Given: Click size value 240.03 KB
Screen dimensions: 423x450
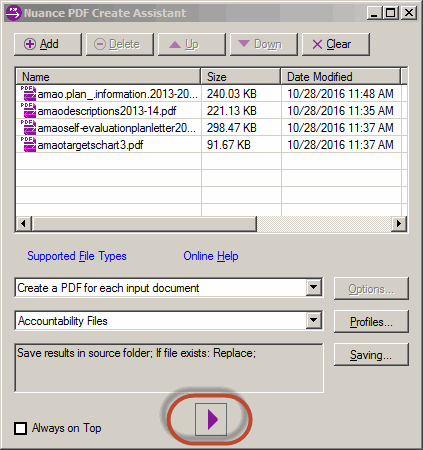Looking at the screenshot, I should point(232,94).
